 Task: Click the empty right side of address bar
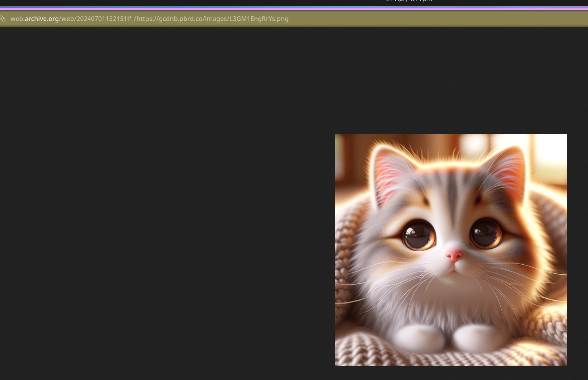tap(435, 19)
